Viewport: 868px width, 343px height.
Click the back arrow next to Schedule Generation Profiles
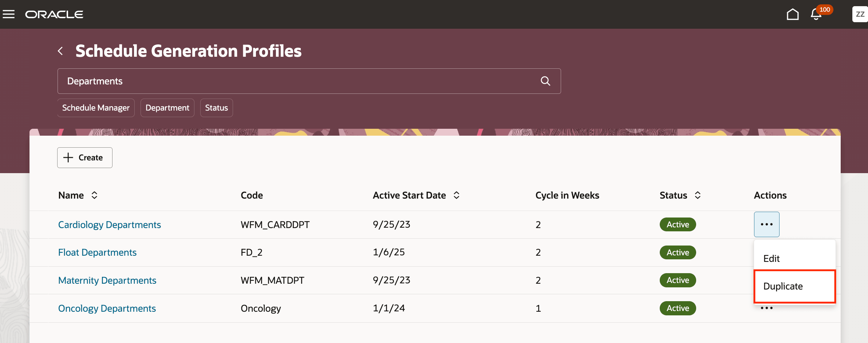click(60, 51)
